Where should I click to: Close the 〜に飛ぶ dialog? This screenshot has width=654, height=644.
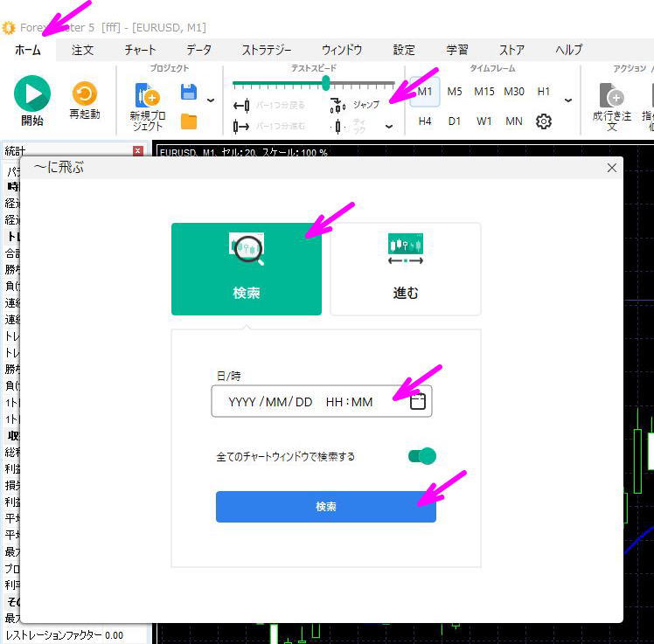pos(612,168)
